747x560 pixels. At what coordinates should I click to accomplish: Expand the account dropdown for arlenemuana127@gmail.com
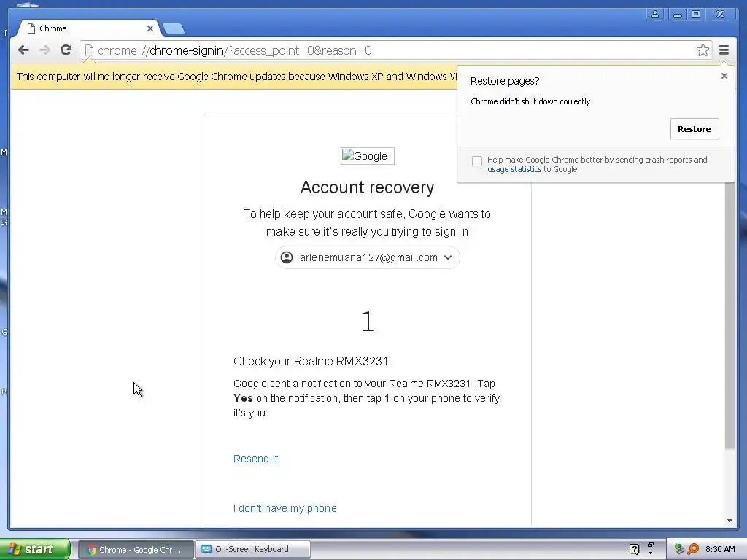(368, 257)
